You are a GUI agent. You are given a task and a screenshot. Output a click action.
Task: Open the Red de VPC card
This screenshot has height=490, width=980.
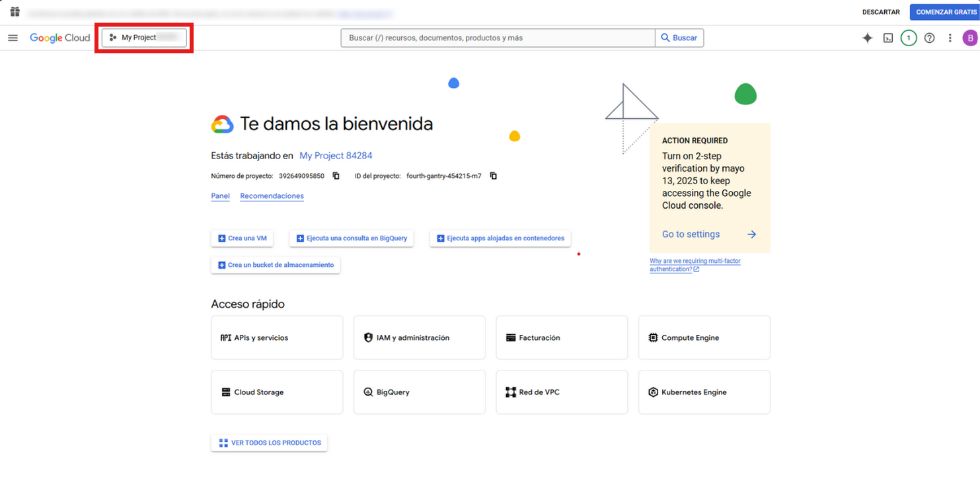point(562,392)
